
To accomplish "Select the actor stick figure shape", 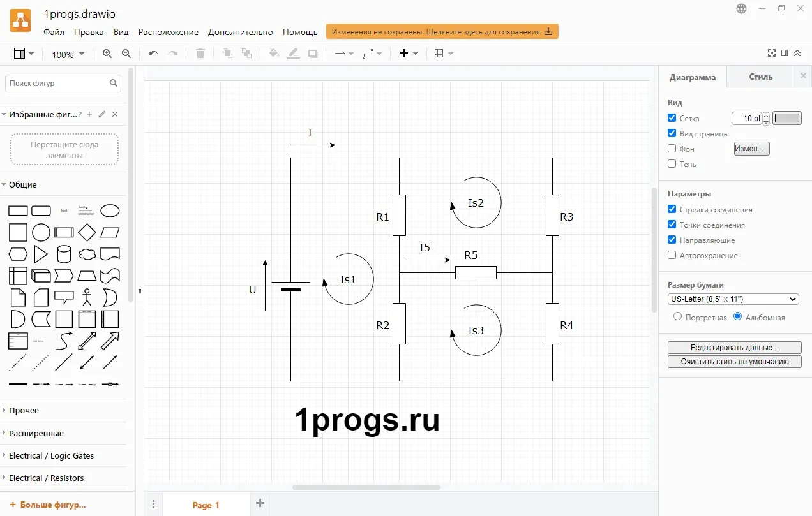I will (x=87, y=297).
